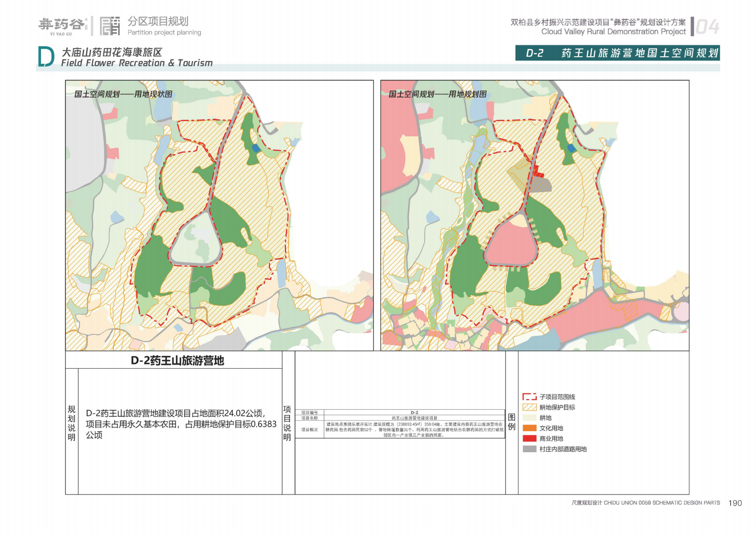Image resolution: width=756 pixels, height=535 pixels.
Task: Click the 项目概况 row label in table
Action: point(309,430)
